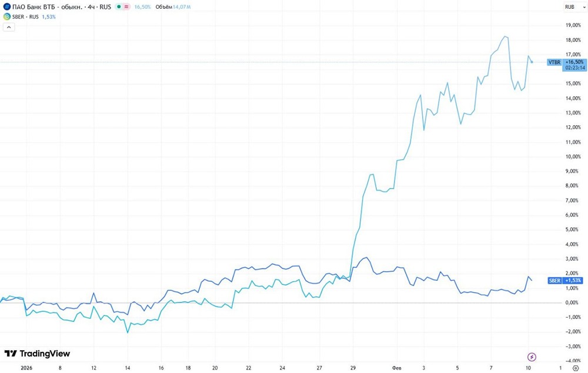Screen dimensions: 588x373
Task: Click the TradingView logo
Action: click(37, 354)
